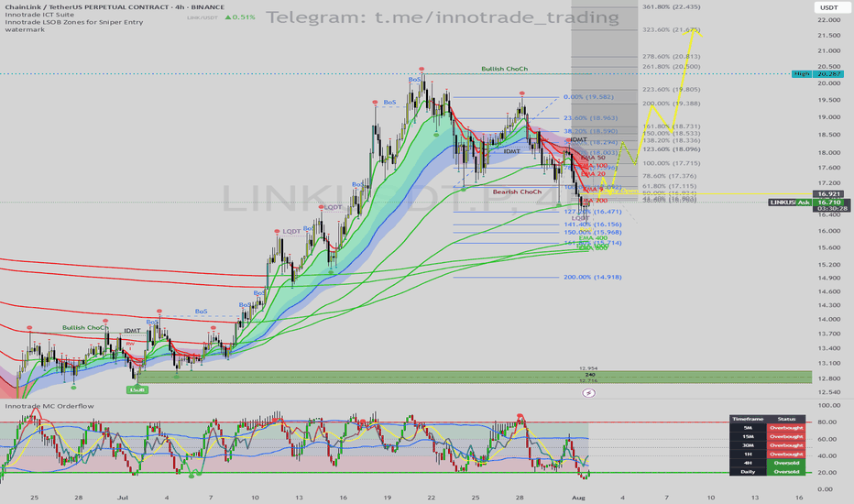
Task: Click the 61.80% (17.115) Fibonacci level
Action: click(670, 186)
